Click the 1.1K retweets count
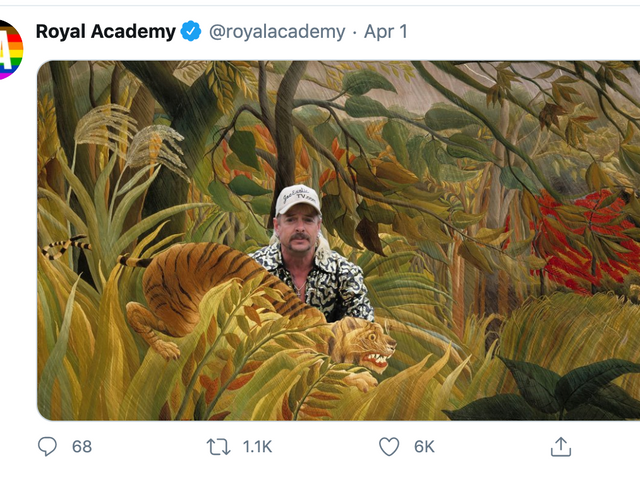 tap(257, 447)
